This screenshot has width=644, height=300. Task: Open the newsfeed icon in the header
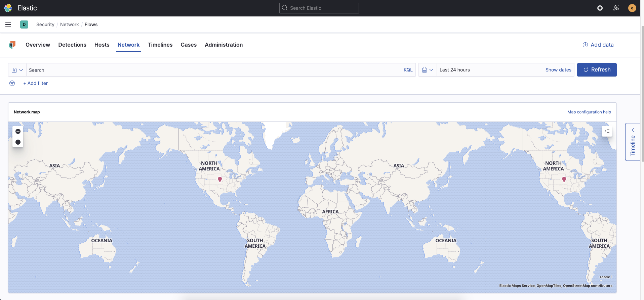point(616,8)
